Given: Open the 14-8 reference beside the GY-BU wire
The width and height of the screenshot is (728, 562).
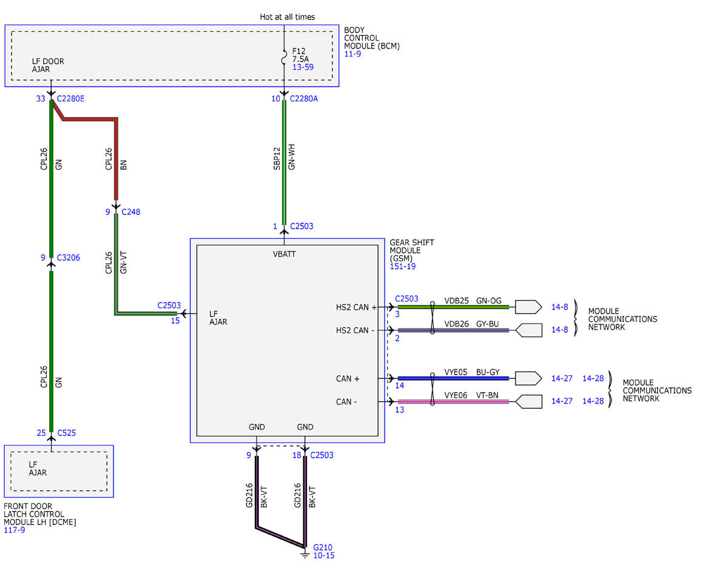Looking at the screenshot, I should [x=559, y=330].
